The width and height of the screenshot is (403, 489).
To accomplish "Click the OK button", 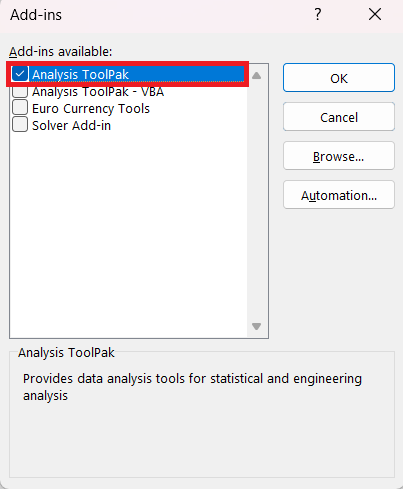I will pyautogui.click(x=339, y=78).
